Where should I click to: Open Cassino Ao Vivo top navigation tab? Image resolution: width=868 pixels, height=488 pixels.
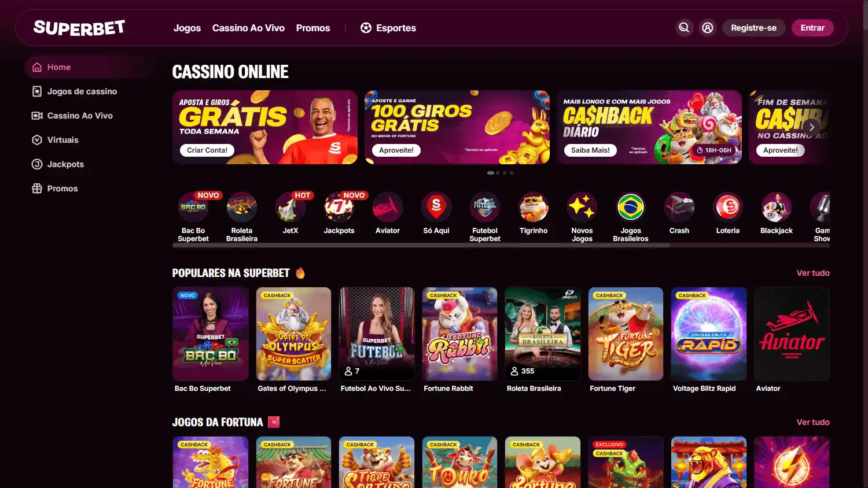(x=248, y=28)
